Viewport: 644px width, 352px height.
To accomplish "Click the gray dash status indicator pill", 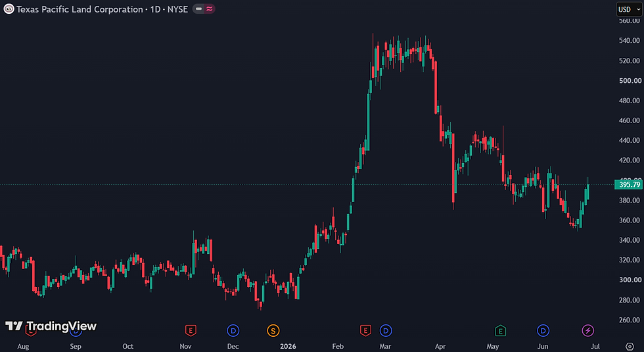I will (x=198, y=9).
